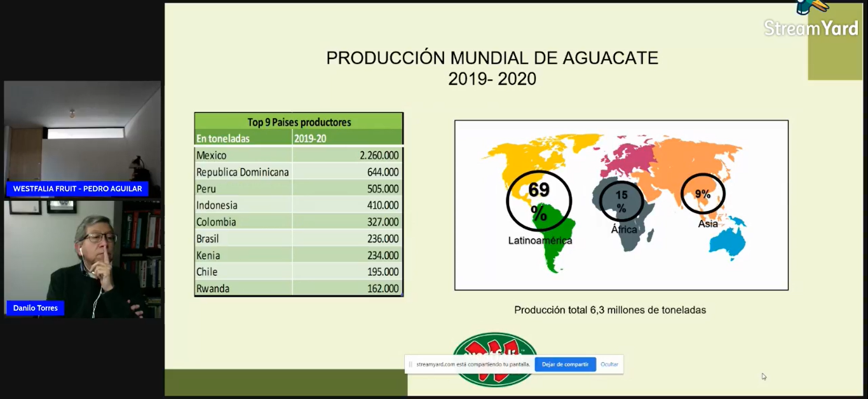Viewport: 868px width, 399px height.
Task: Select the 15% África circle on map
Action: [621, 201]
